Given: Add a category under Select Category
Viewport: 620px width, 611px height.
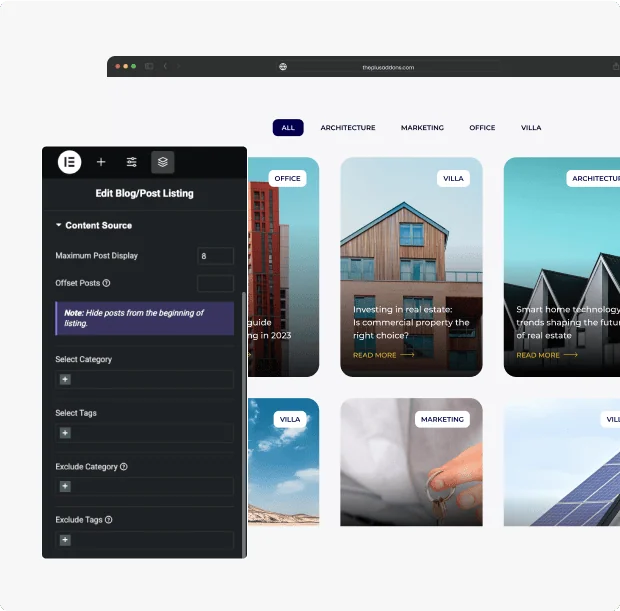Looking at the screenshot, I should click(x=65, y=380).
